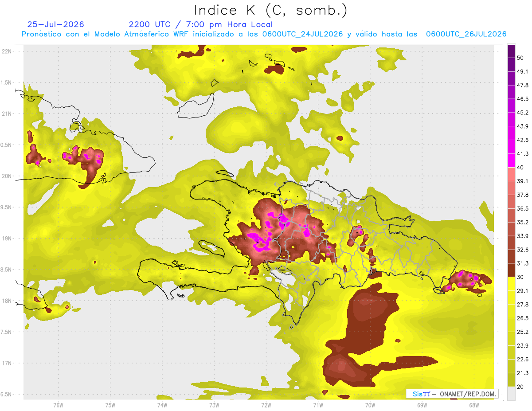Click the 74W longitude axis label

(162, 405)
